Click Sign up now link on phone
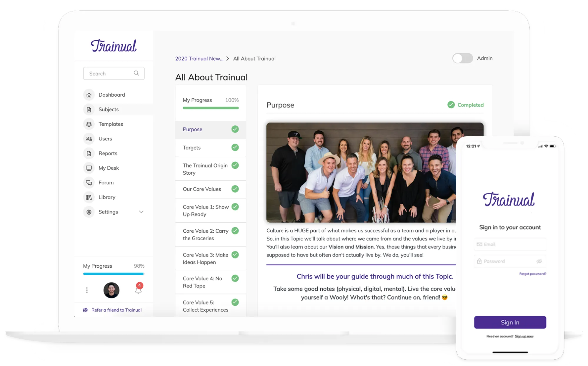Image resolution: width=588 pixels, height=366 pixels. coord(524,336)
